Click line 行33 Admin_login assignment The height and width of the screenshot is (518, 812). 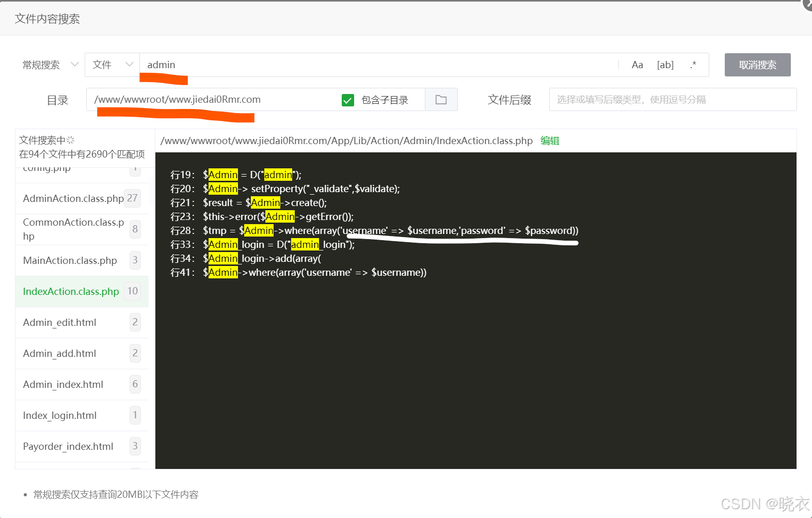[x=262, y=244]
